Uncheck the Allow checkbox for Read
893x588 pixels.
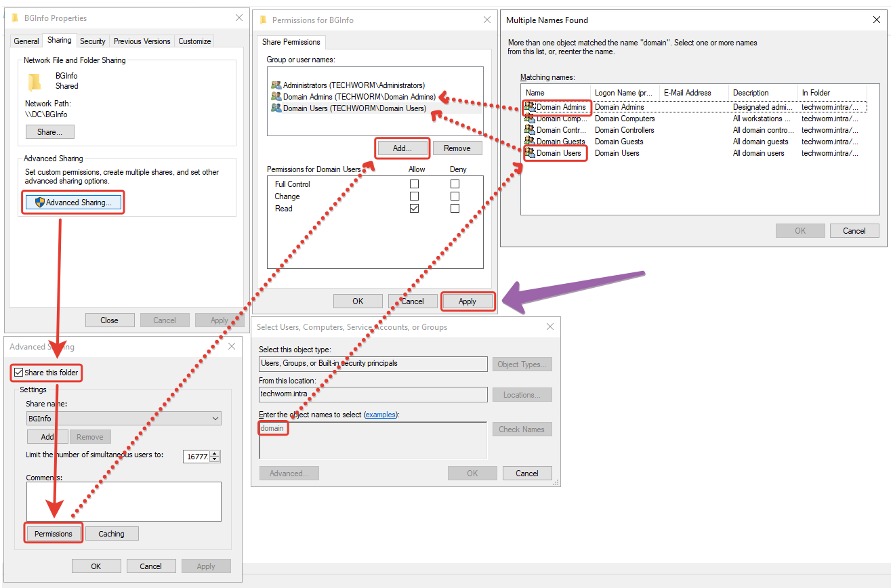point(414,209)
